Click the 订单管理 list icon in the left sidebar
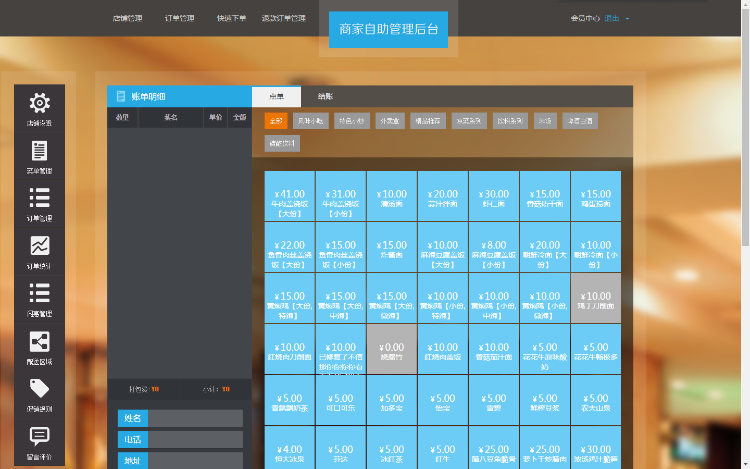This screenshot has width=750, height=469. (39, 198)
